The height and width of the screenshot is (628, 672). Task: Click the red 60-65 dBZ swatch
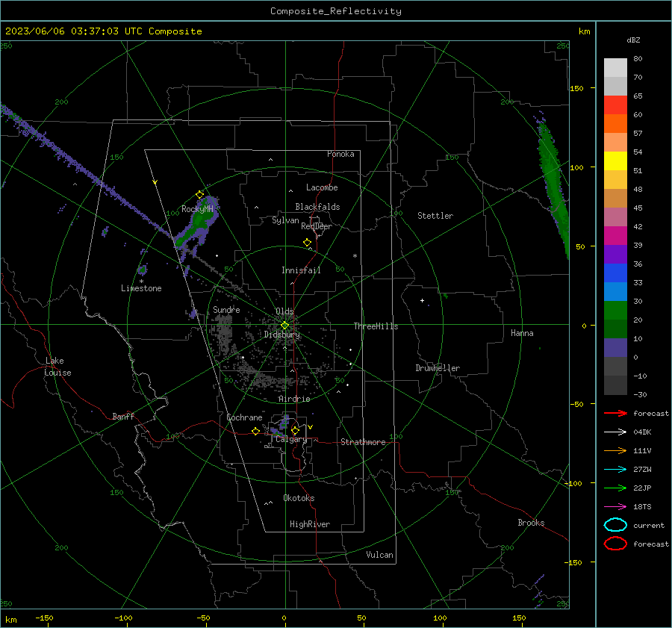coord(615,105)
